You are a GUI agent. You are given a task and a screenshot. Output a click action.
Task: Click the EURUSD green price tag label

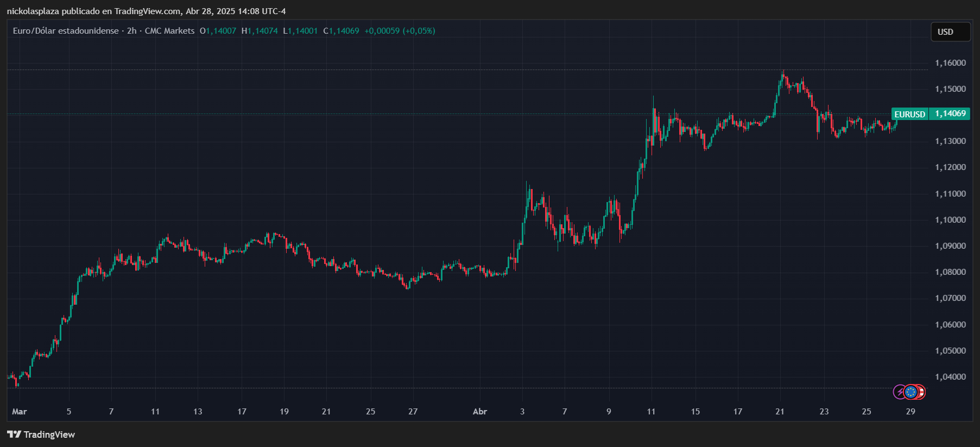point(910,114)
